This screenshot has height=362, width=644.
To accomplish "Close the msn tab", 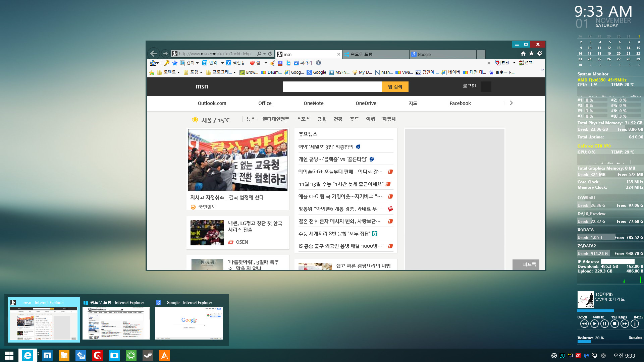I will (338, 54).
